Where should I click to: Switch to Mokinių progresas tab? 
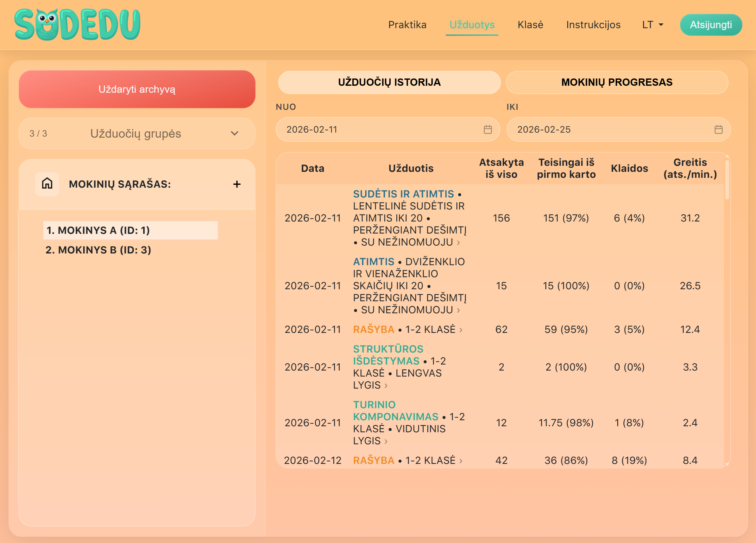click(616, 82)
